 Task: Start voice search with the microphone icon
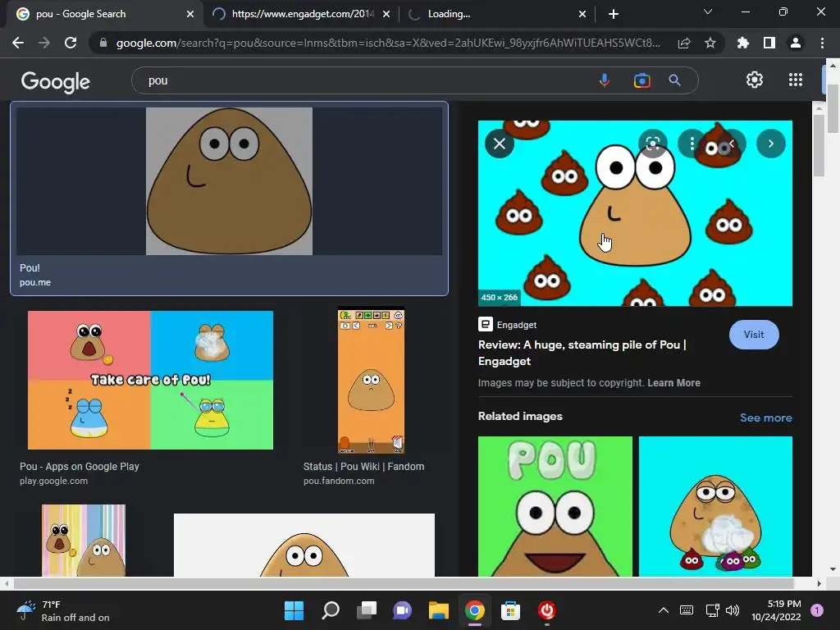point(605,80)
